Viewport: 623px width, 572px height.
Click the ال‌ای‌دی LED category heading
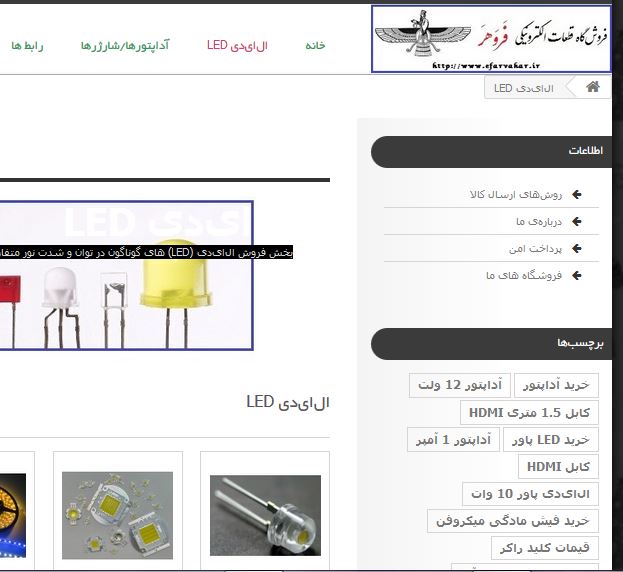288,402
